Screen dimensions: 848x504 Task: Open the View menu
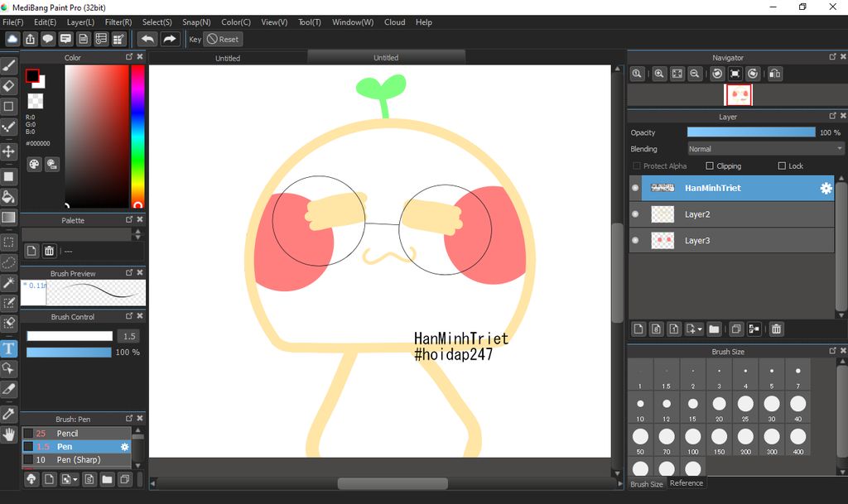click(274, 22)
